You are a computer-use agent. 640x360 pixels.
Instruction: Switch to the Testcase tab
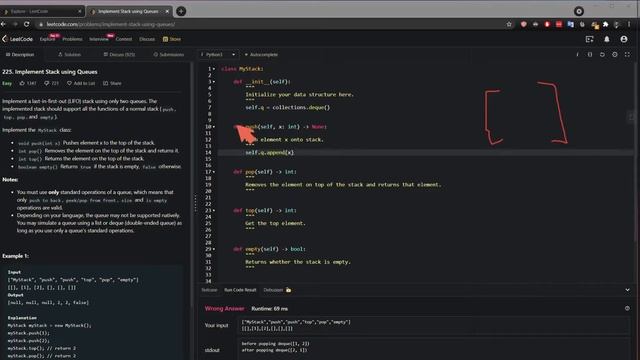pyautogui.click(x=209, y=290)
